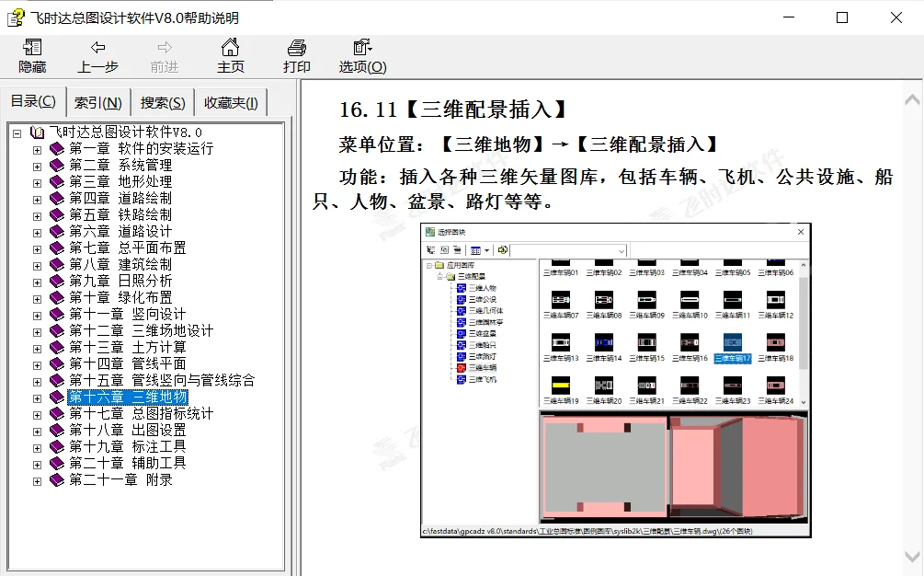
Task: Click the book icon beside 第十六章 三维地物
Action: coord(54,397)
